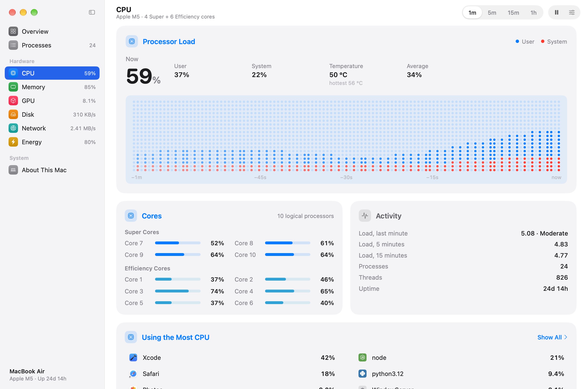The width and height of the screenshot is (588, 389).
Task: Switch to the 1h time range
Action: click(533, 12)
